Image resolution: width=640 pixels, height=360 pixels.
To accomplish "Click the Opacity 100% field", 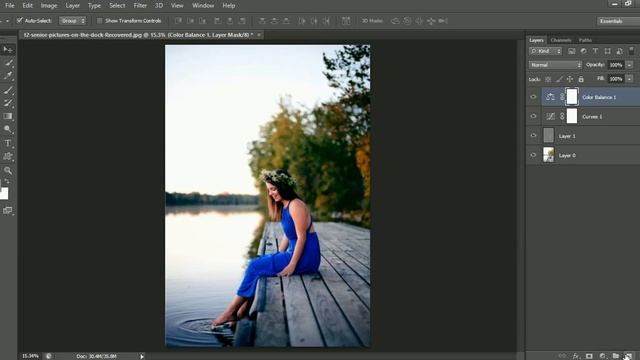I will point(616,65).
